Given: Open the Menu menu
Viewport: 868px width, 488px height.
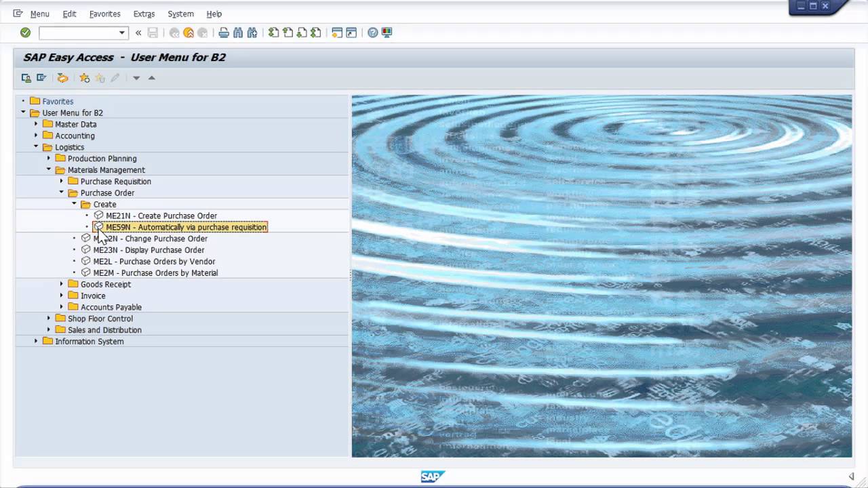Looking at the screenshot, I should tap(39, 14).
